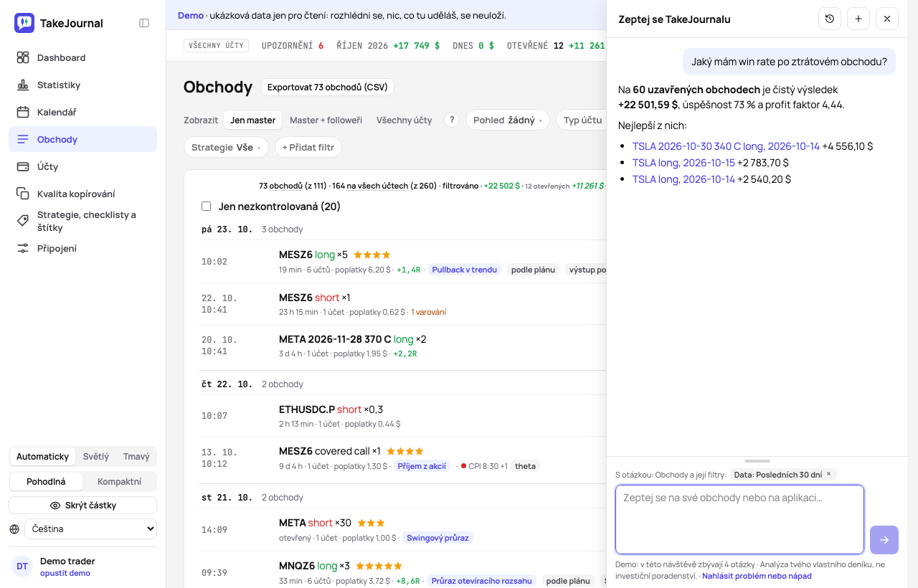Select Světlý theme

click(96, 457)
